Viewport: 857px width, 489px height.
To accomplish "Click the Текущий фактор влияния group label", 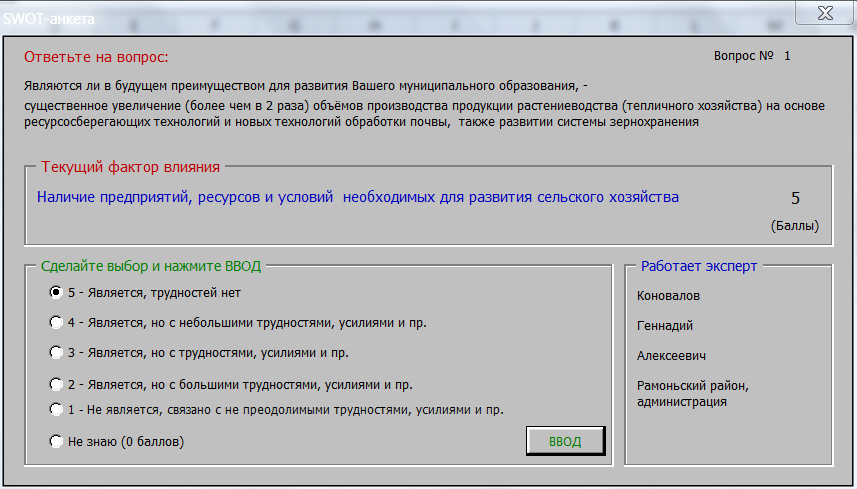I will (x=131, y=167).
